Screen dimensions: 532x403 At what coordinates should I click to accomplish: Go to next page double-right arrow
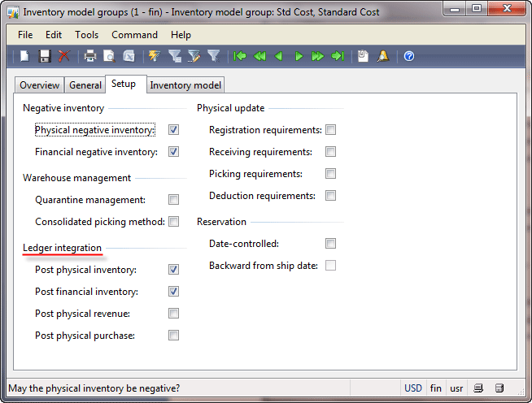pos(317,56)
